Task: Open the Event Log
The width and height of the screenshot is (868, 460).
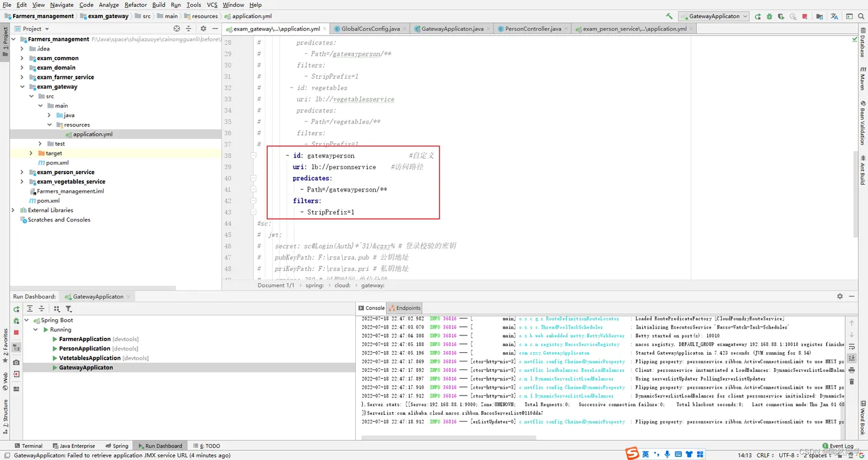Action: pyautogui.click(x=838, y=446)
